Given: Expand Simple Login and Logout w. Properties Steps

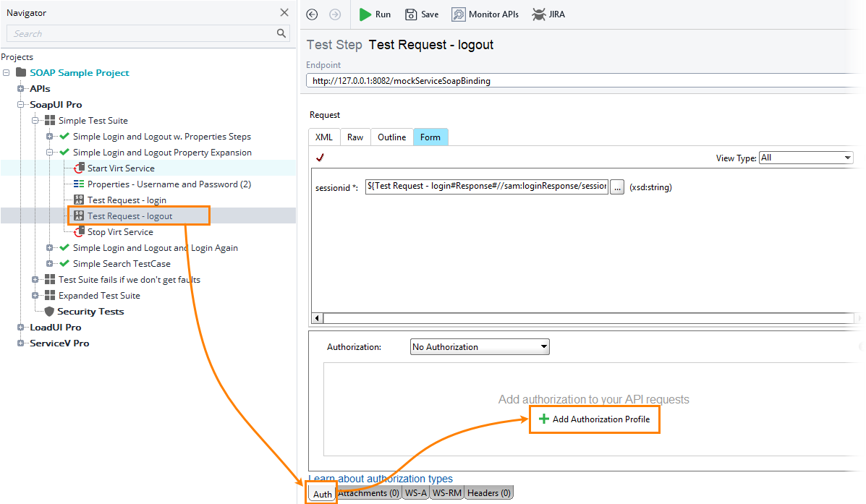Looking at the screenshot, I should pyautogui.click(x=49, y=137).
